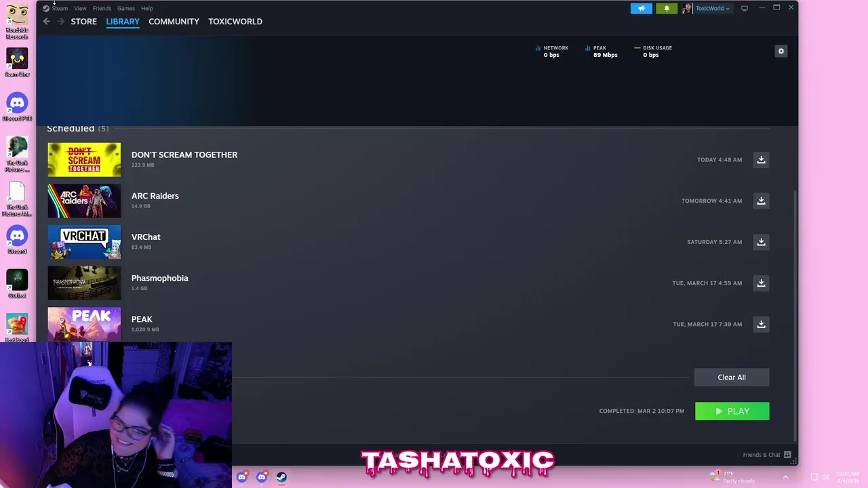Click the VRChat thumbnail
The height and width of the screenshot is (488, 868).
click(84, 242)
